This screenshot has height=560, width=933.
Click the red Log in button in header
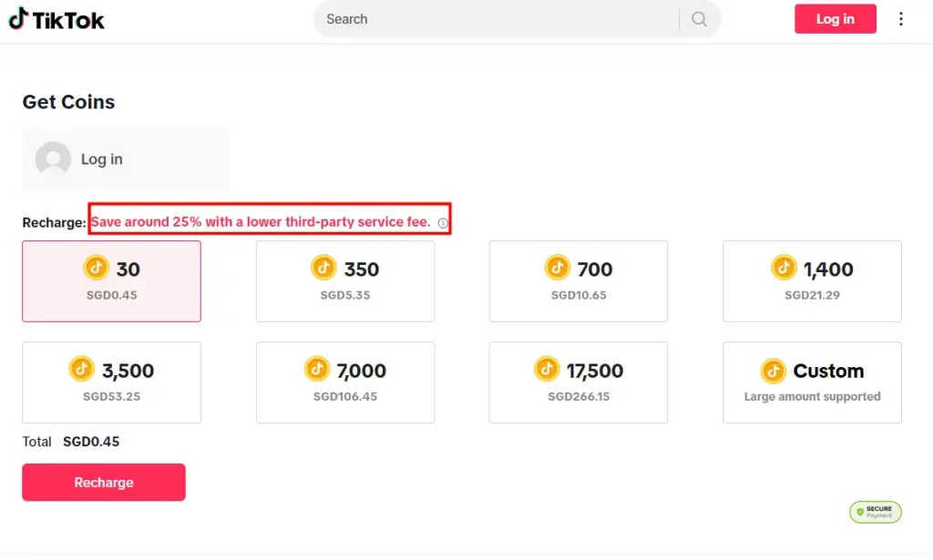coord(835,19)
